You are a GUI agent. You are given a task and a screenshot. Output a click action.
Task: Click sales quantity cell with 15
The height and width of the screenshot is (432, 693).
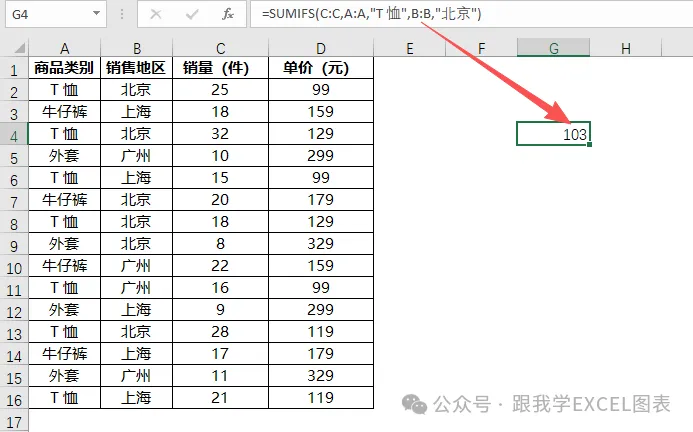(x=221, y=178)
